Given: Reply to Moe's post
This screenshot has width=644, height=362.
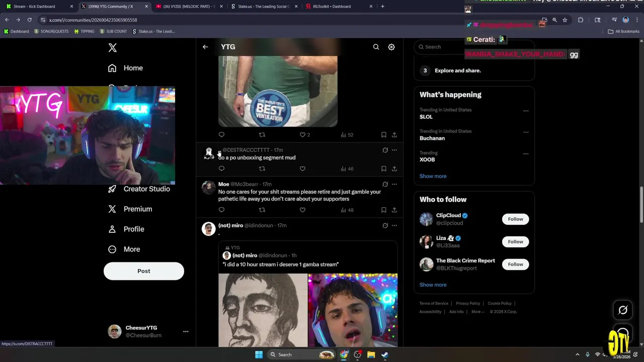Looking at the screenshot, I should click(x=221, y=210).
